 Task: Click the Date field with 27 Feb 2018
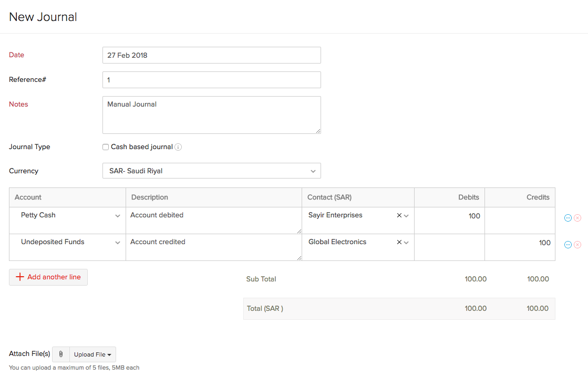pos(211,55)
